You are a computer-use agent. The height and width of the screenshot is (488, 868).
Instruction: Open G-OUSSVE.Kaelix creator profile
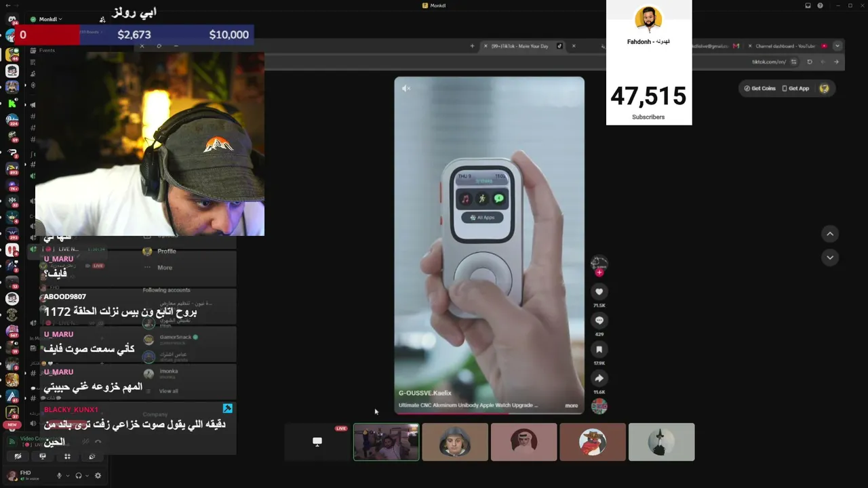(x=425, y=393)
